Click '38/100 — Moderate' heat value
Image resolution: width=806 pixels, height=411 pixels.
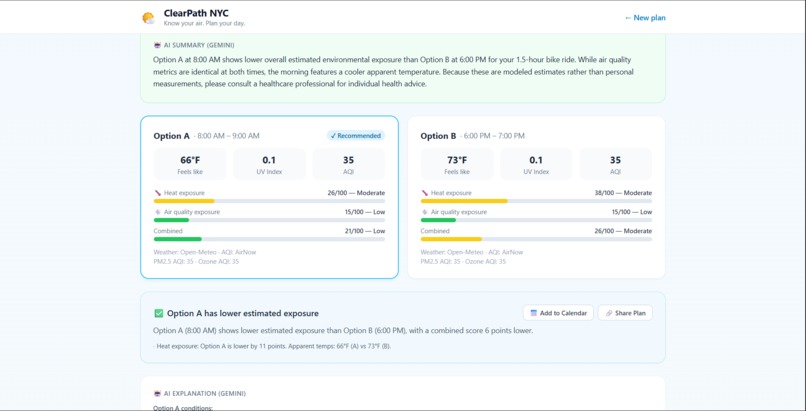click(623, 193)
